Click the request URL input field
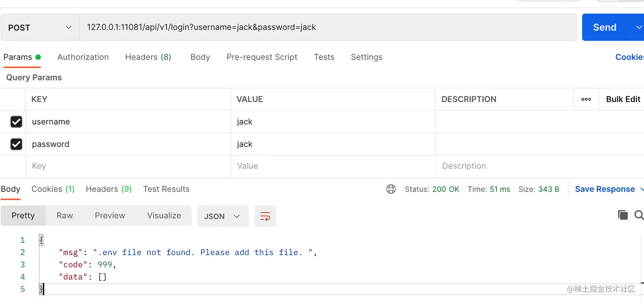644x302 pixels. click(328, 27)
